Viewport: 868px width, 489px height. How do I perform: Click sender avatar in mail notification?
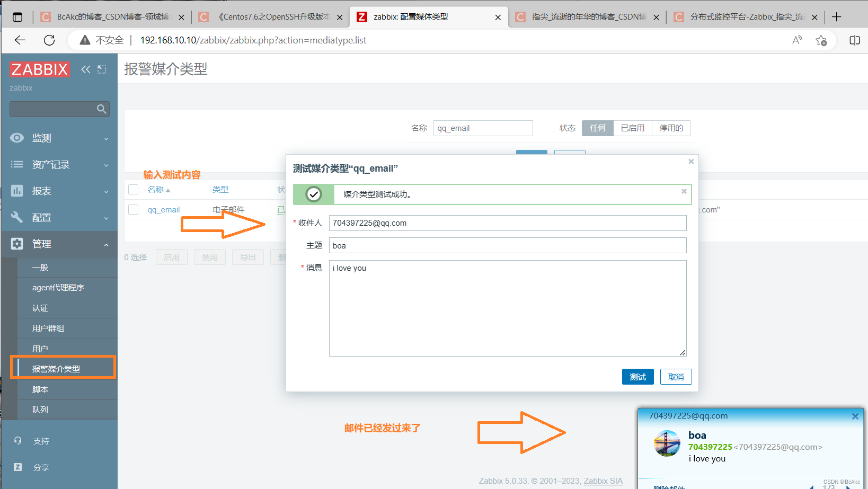tap(667, 443)
